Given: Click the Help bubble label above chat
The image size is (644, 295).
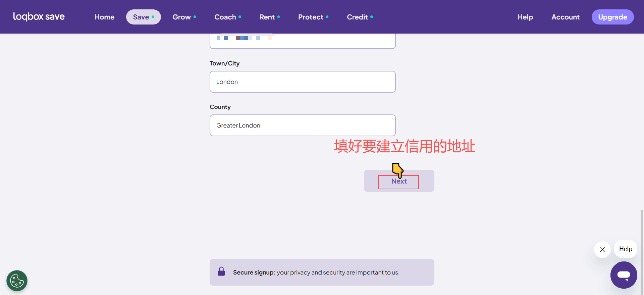Looking at the screenshot, I should (x=626, y=249).
